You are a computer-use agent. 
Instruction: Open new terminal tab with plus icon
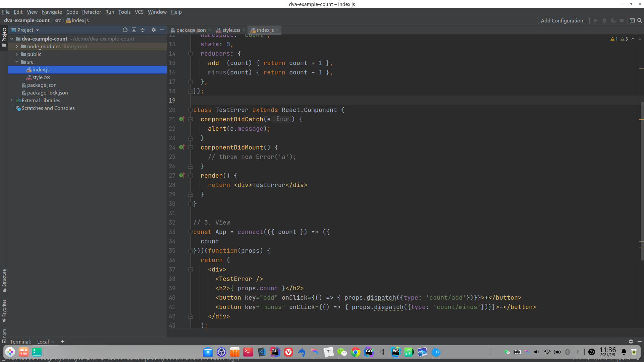[x=63, y=342]
